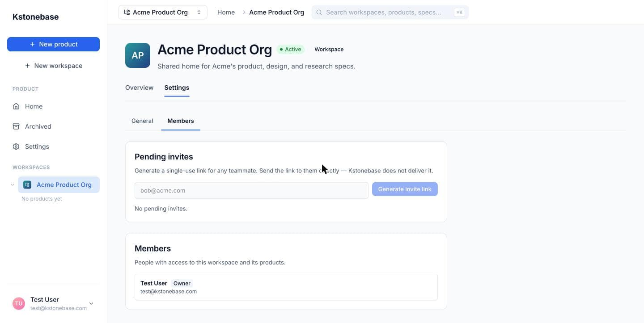Select the Settings tab in the workspace header
Viewport: 644px width, 323px height.
click(177, 88)
